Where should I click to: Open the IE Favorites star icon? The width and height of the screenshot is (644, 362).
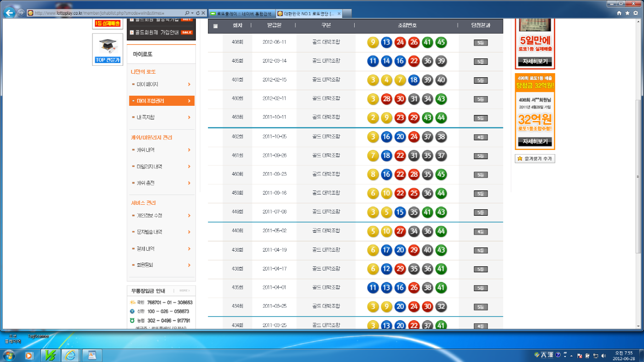pos(627,13)
